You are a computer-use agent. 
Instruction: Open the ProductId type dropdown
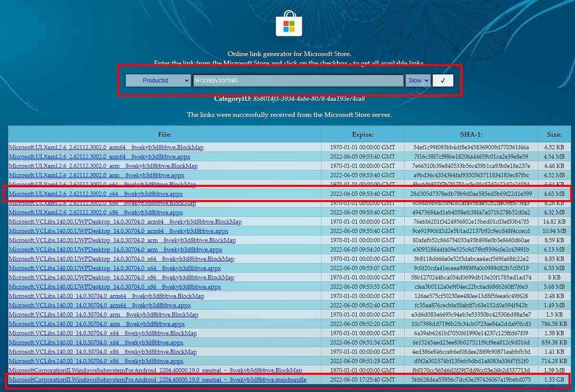(158, 81)
